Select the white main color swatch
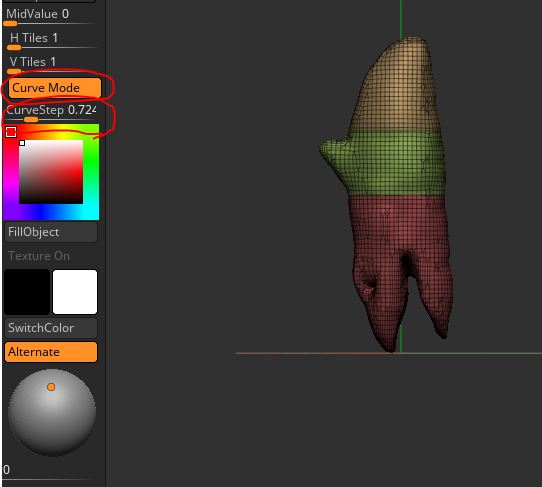The image size is (542, 487). (x=75, y=292)
